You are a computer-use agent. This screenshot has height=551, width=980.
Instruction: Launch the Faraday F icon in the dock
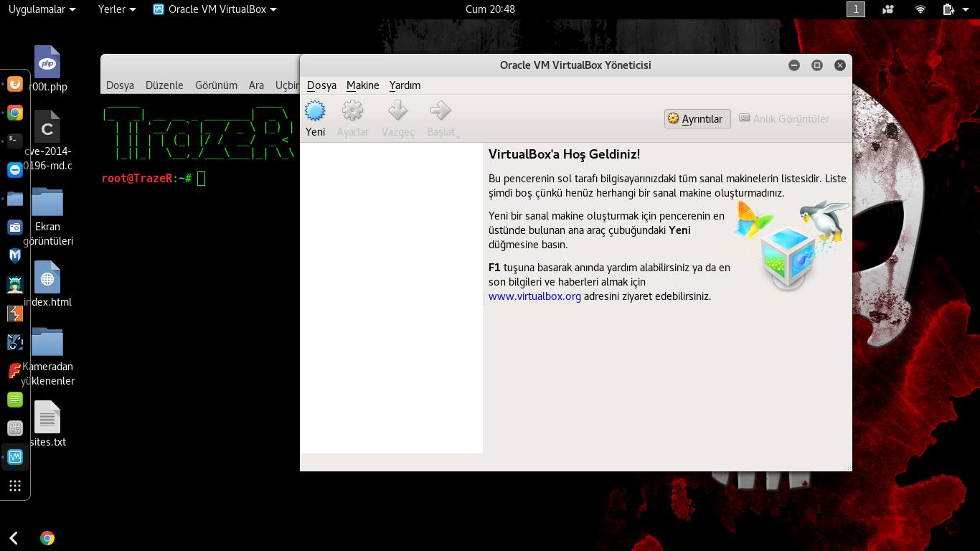pos(15,371)
